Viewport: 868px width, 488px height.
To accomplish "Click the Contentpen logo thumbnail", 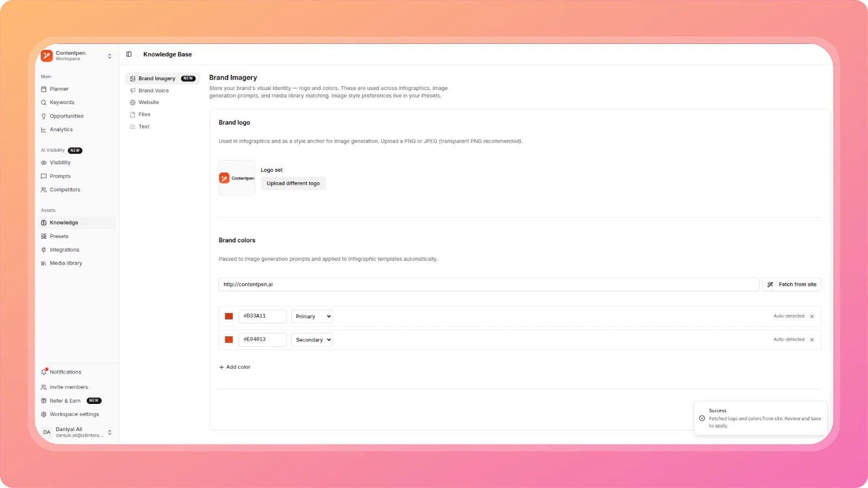I will 237,178.
